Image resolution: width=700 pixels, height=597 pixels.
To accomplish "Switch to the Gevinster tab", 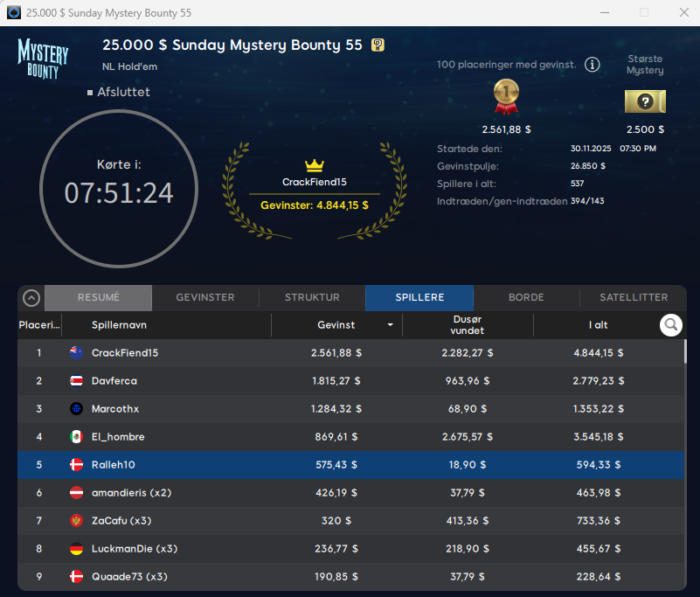I will point(205,297).
